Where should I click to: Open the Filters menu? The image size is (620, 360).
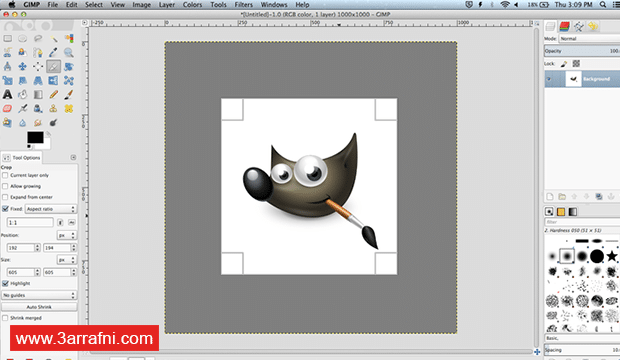coord(244,5)
